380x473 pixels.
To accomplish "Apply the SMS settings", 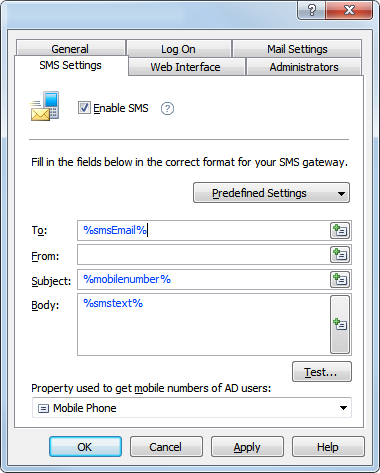I will [247, 447].
